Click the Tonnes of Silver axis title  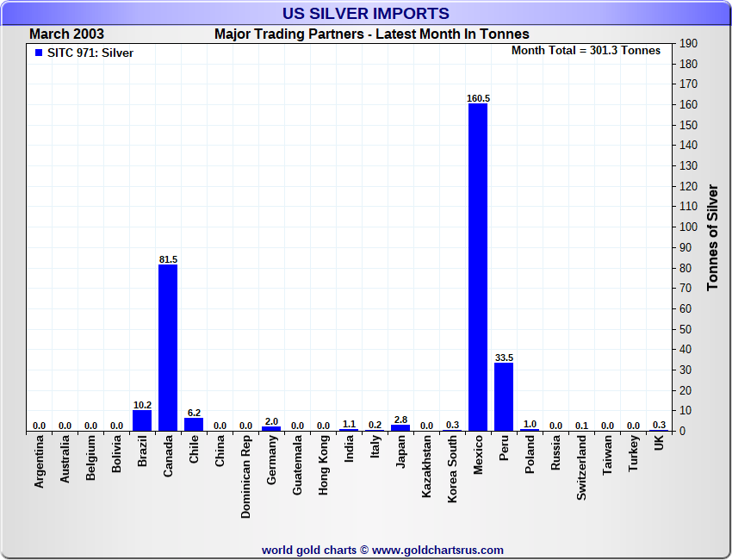[x=712, y=237]
